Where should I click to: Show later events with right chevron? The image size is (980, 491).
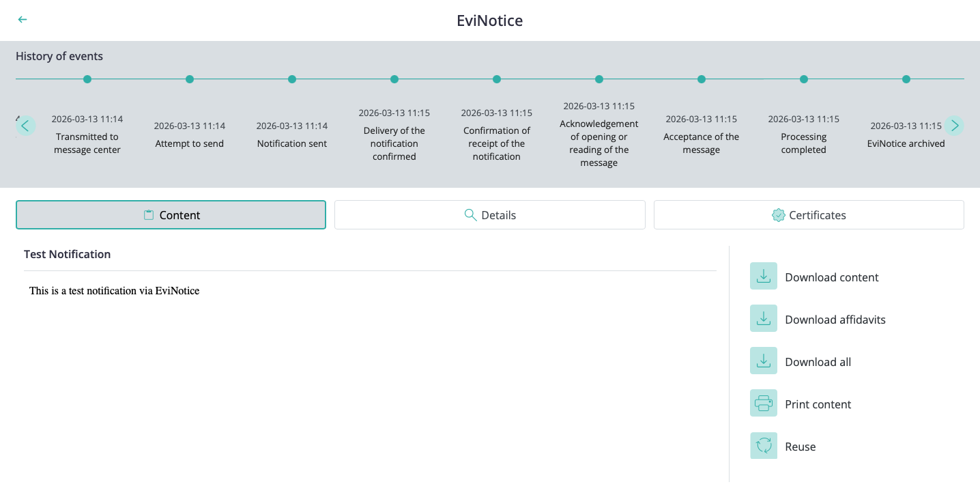[x=954, y=126]
